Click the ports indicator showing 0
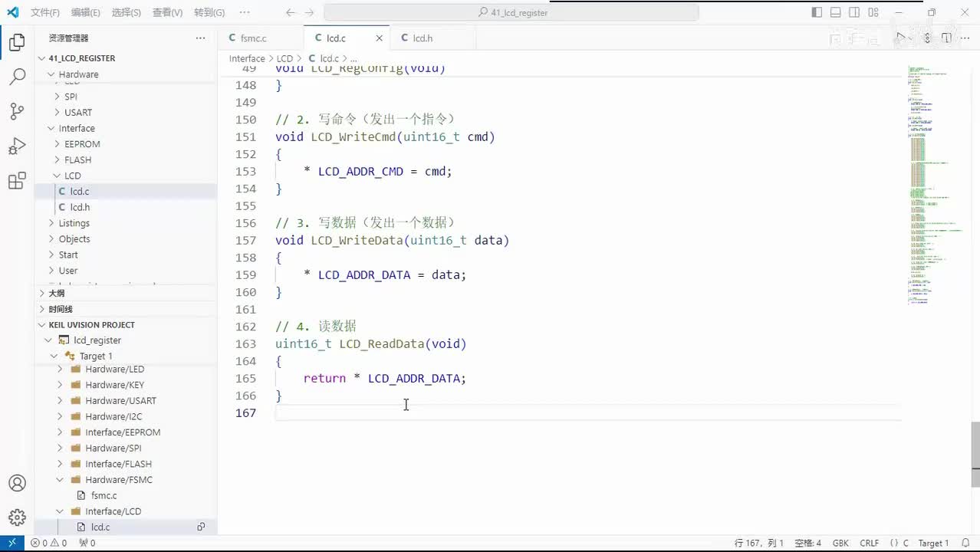 coord(87,543)
